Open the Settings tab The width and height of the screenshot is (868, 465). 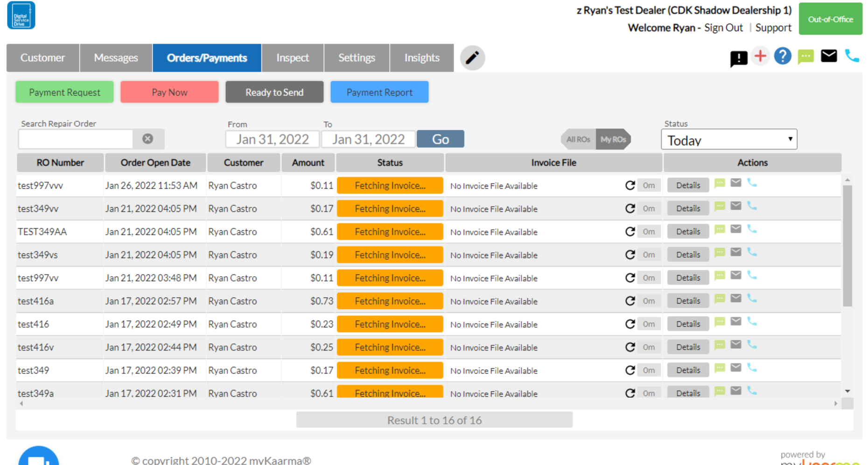coord(357,58)
